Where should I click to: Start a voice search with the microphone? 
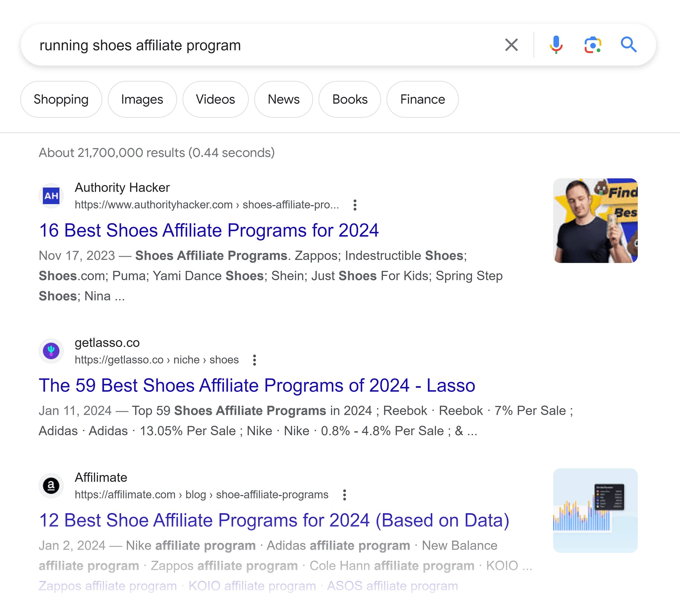pos(556,45)
